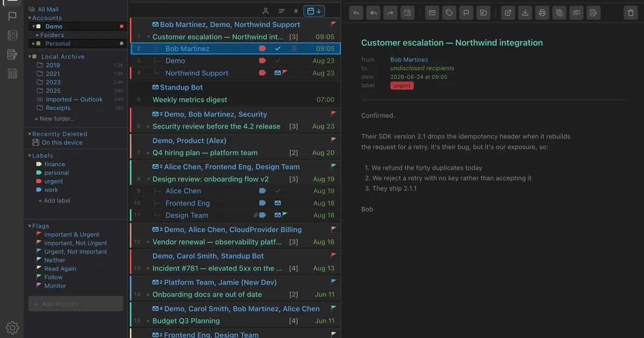Click the person icon above the message list

click(266, 11)
